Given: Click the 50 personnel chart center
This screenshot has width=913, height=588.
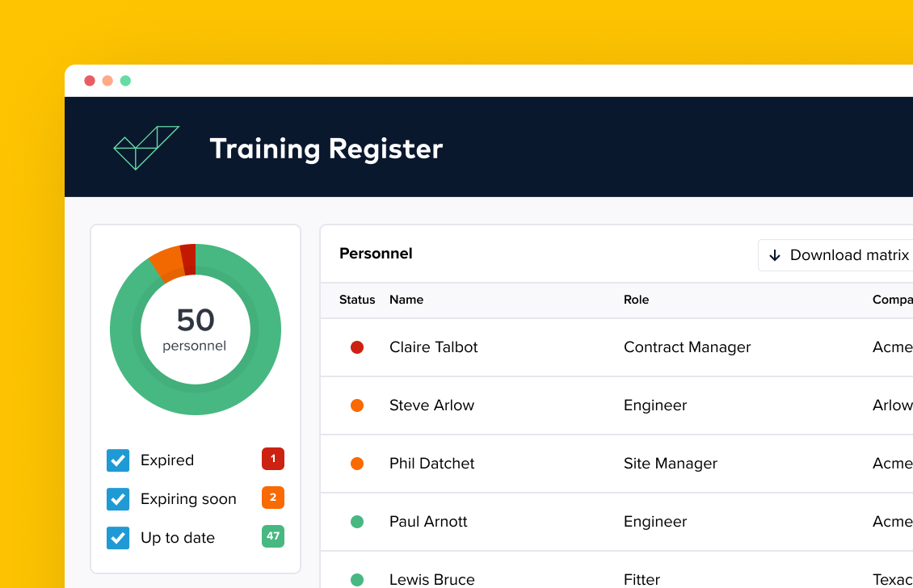Looking at the screenshot, I should pyautogui.click(x=194, y=329).
